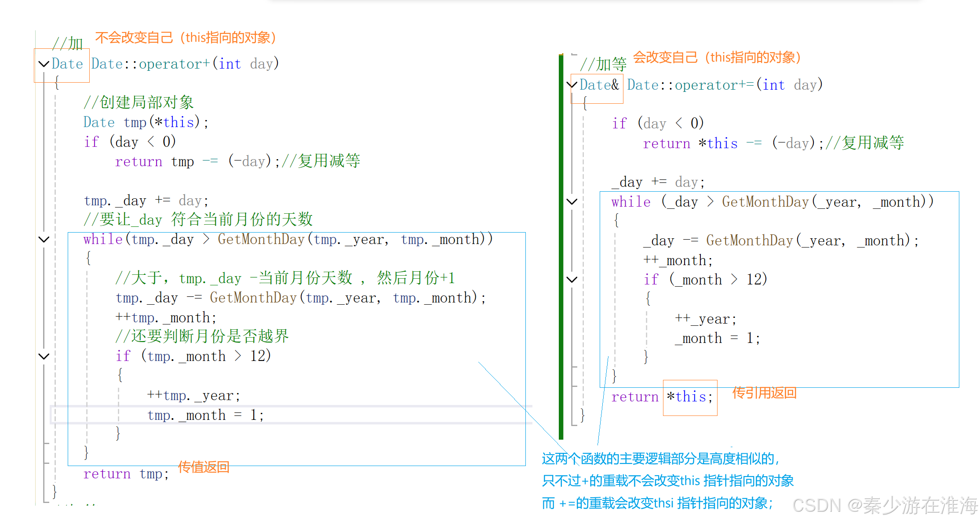
Task: Click the '//创建局部对象' comment
Action: click(x=138, y=102)
